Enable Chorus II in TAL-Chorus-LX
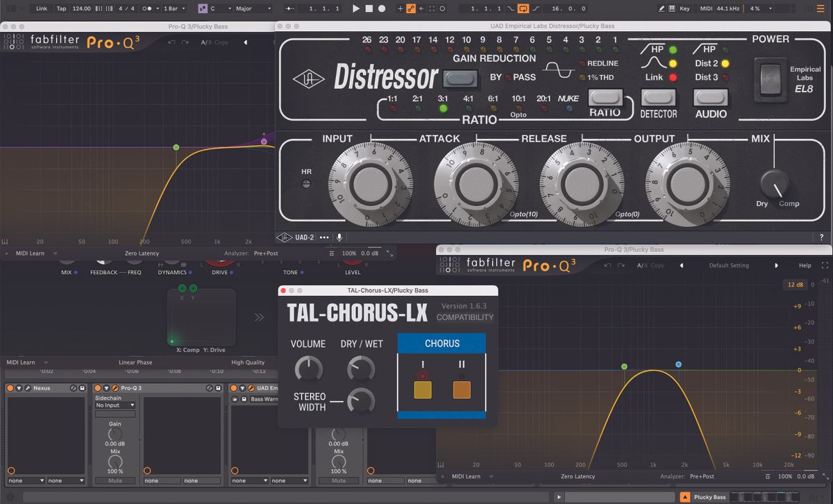Screen dimensions: 833x504 pyautogui.click(x=462, y=389)
